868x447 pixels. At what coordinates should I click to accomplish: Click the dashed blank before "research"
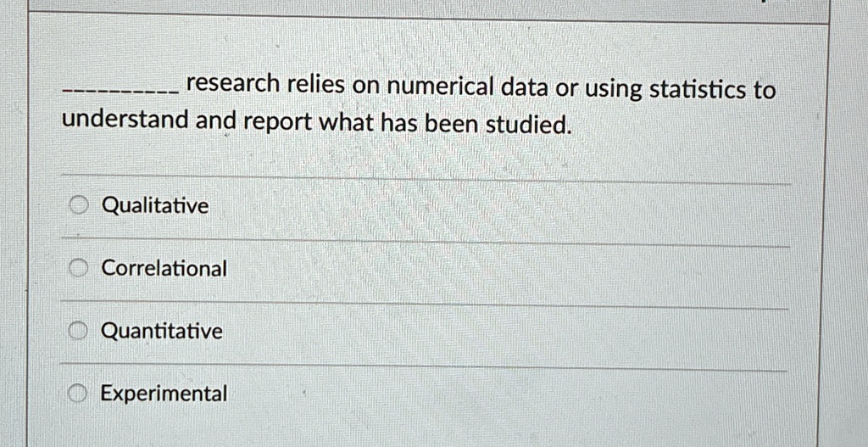coord(120,90)
